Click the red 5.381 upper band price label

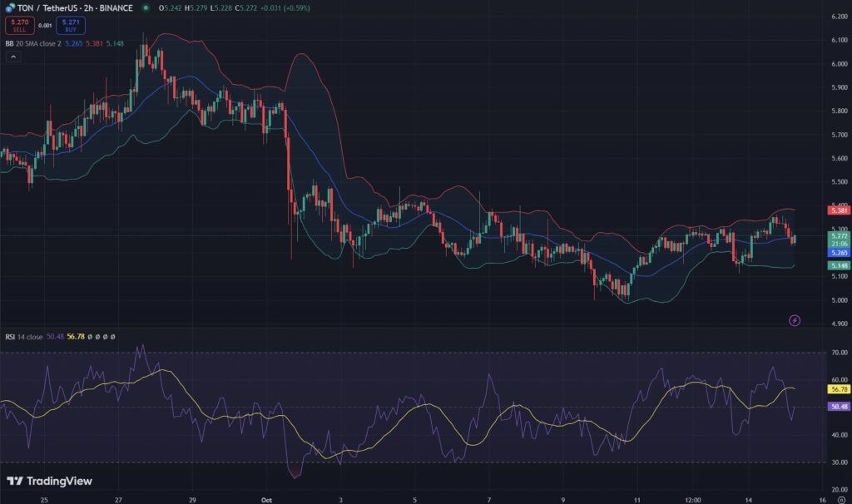pos(838,210)
